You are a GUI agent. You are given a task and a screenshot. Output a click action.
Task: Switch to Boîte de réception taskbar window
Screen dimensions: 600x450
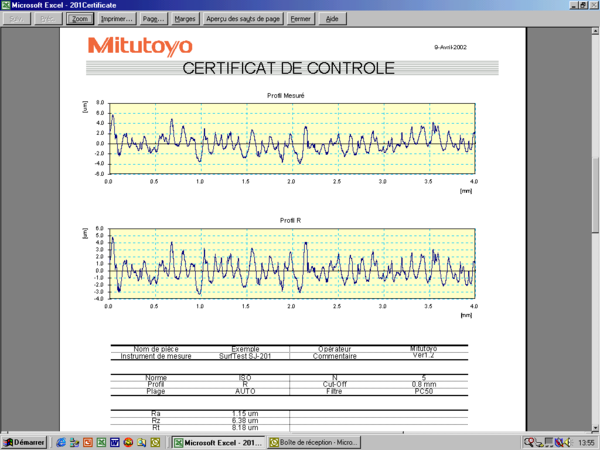[x=314, y=441]
